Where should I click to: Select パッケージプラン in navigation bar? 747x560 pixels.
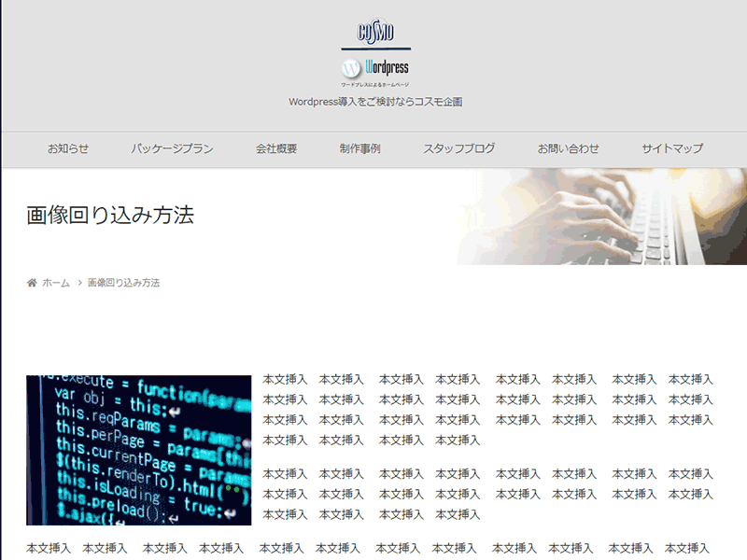[x=172, y=148]
